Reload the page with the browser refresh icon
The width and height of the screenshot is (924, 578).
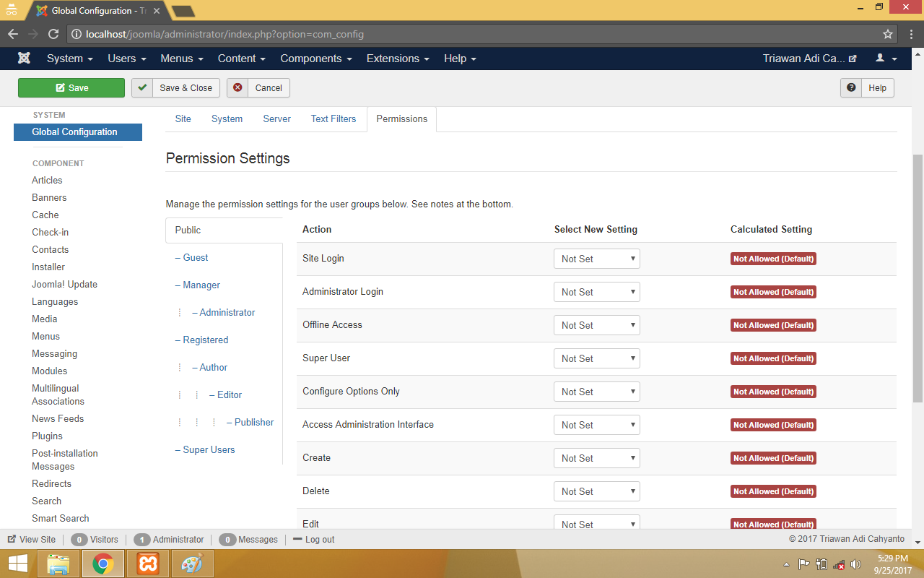tap(53, 34)
